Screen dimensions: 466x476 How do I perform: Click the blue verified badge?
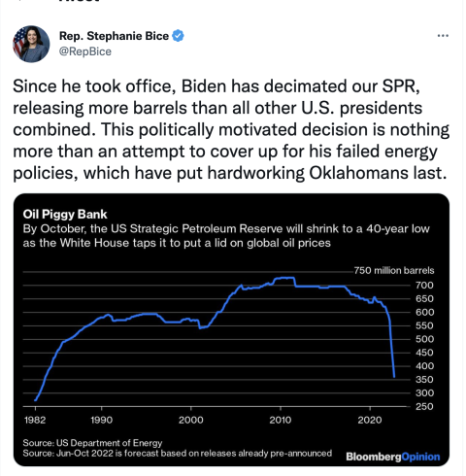click(178, 36)
